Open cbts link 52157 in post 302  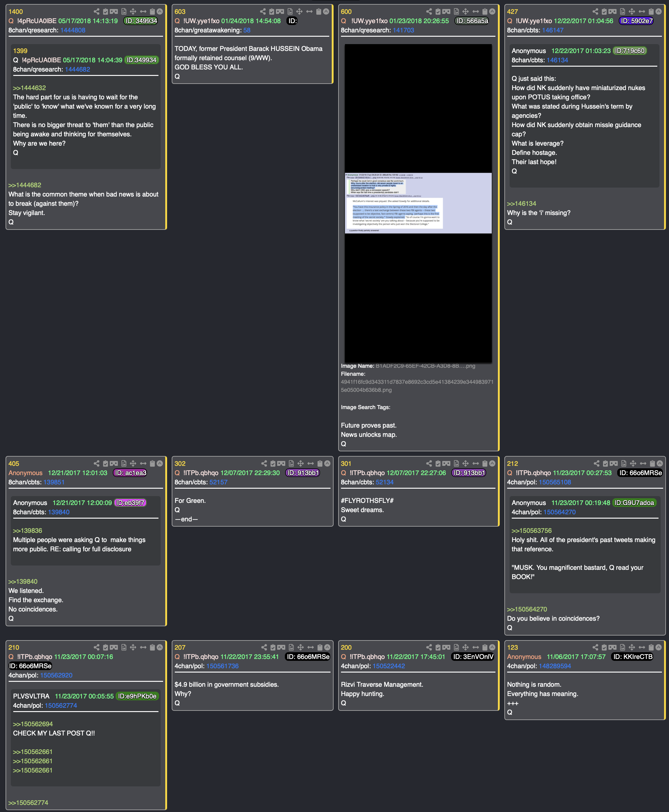point(218,482)
